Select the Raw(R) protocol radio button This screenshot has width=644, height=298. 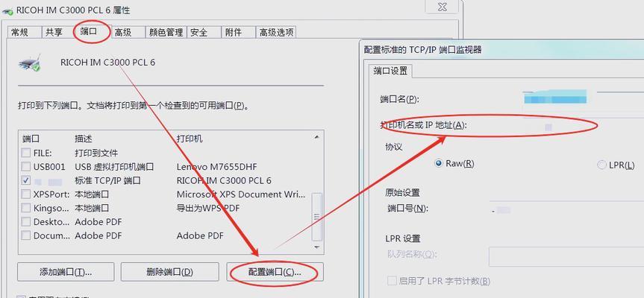click(438, 164)
